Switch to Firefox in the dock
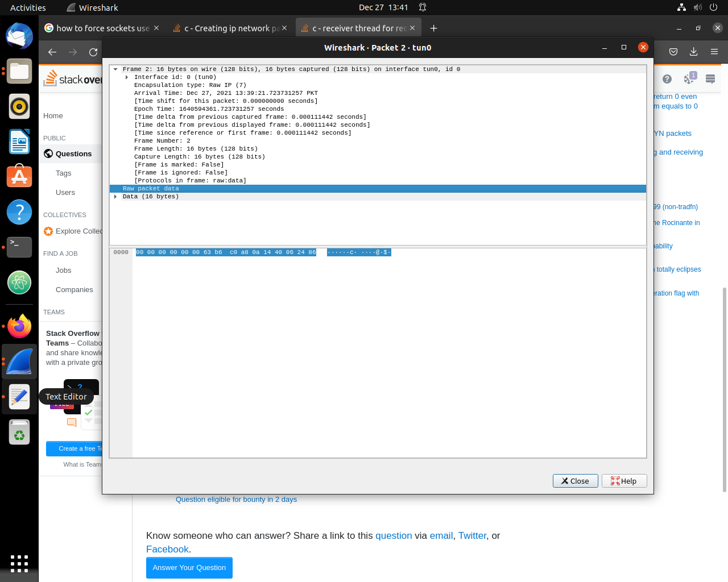This screenshot has height=582, width=728. (19, 326)
